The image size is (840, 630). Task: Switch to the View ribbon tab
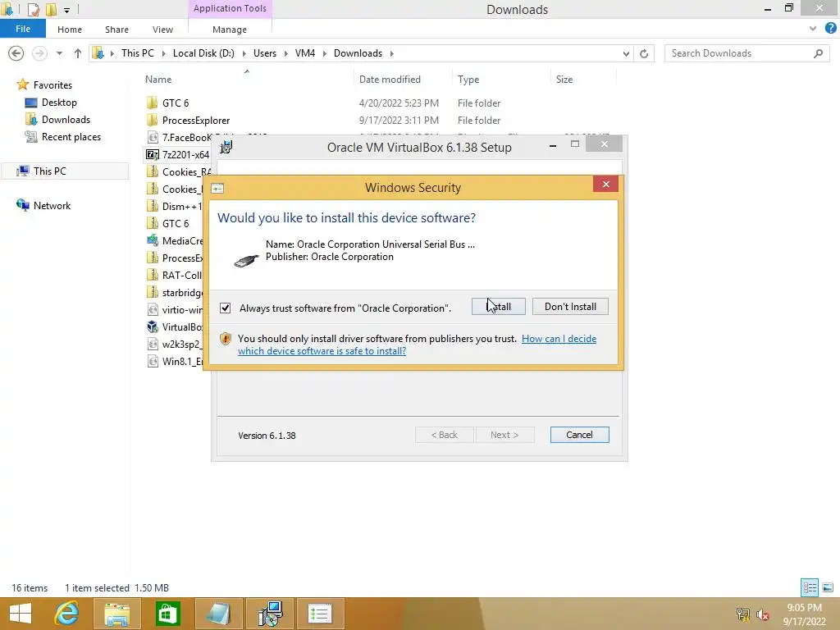(162, 30)
